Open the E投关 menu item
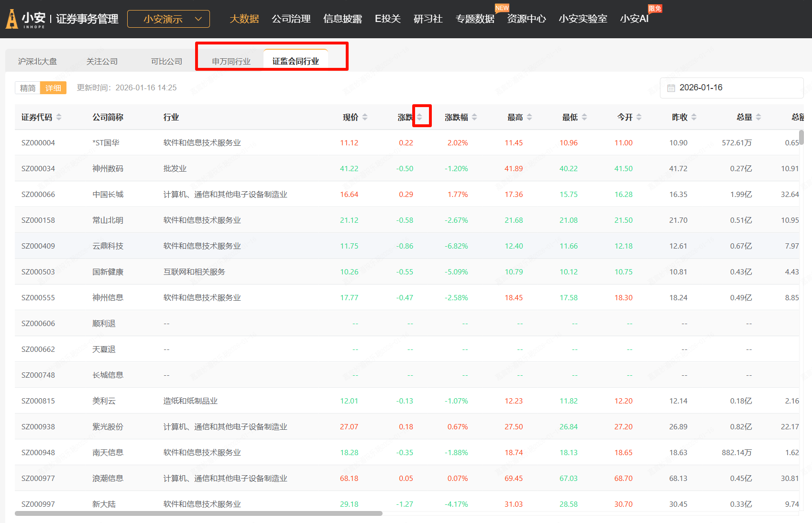812x523 pixels. [x=388, y=19]
